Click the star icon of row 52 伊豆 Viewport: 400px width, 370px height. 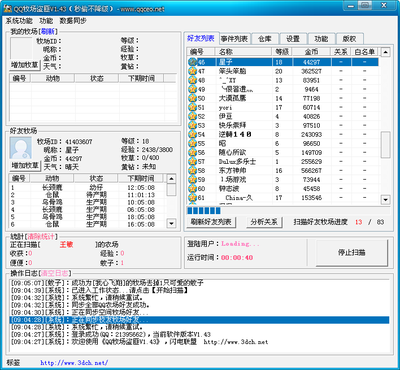[192, 116]
